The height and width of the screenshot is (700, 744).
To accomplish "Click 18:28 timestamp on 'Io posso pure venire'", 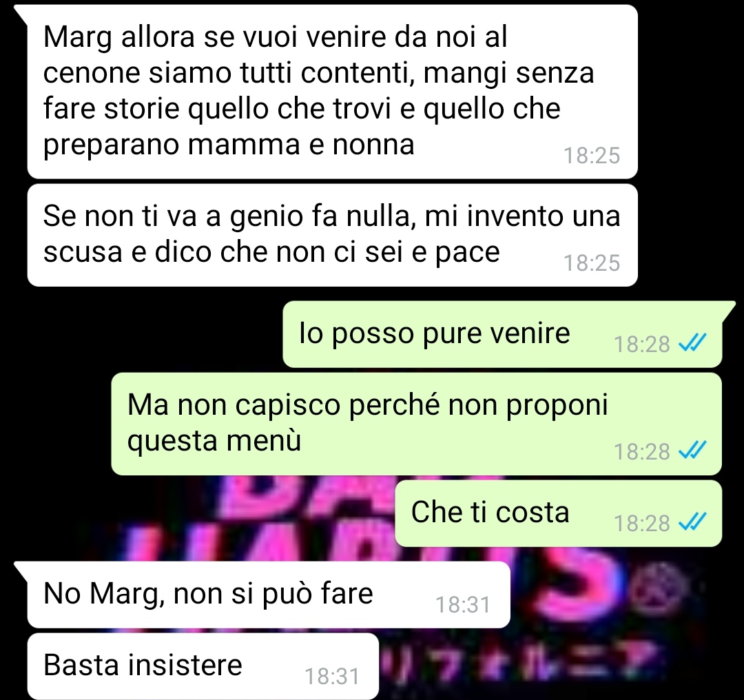I will pos(641,344).
